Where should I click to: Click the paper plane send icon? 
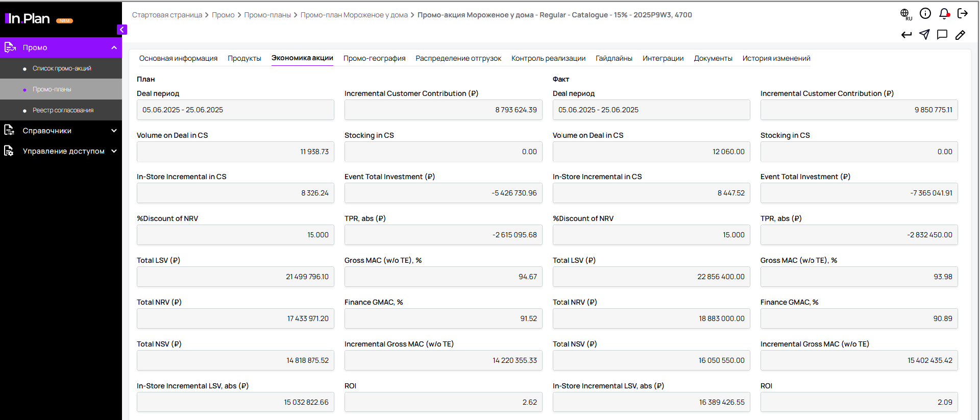coord(924,35)
